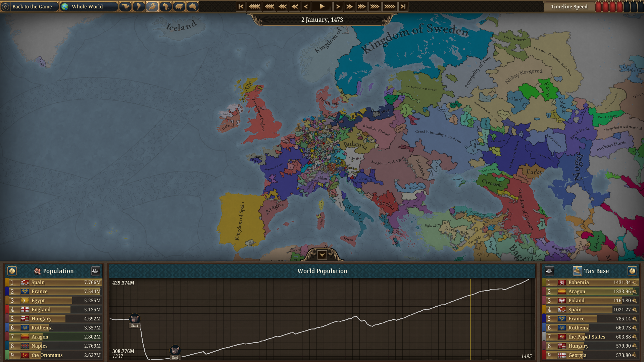Toggle group icon in Population panel header

click(x=96, y=271)
